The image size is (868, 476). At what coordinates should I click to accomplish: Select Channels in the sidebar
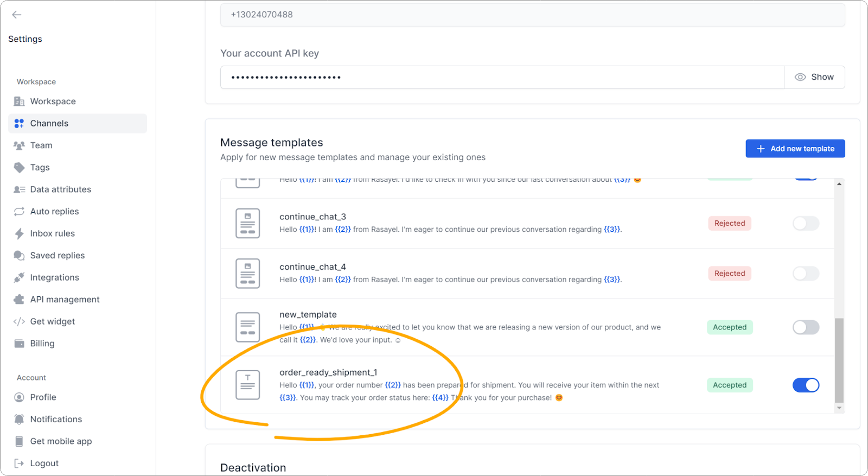[49, 123]
